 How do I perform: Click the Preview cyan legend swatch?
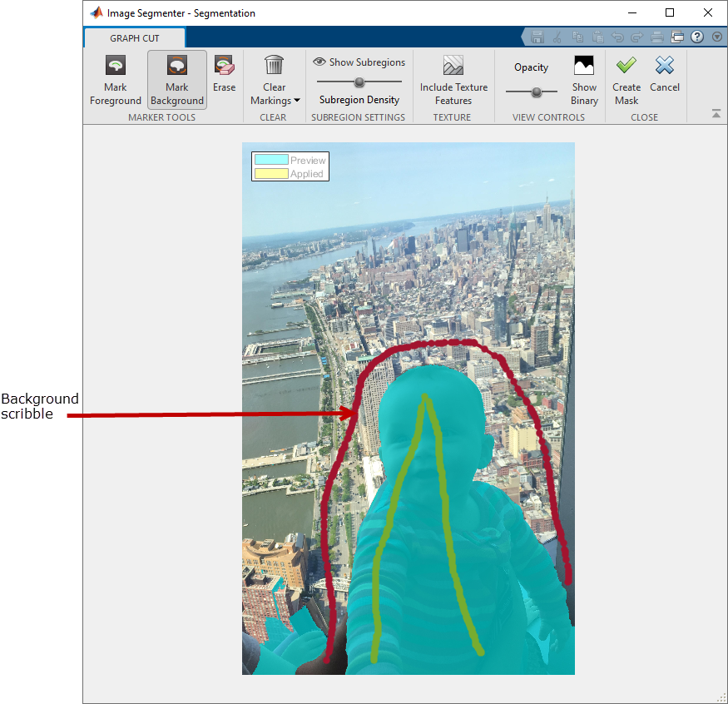(x=271, y=160)
